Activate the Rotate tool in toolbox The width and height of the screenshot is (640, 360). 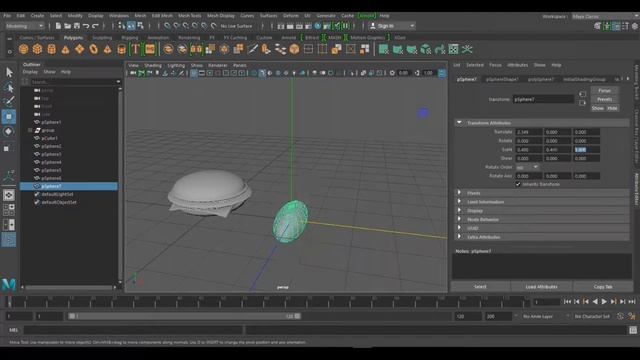point(9,131)
